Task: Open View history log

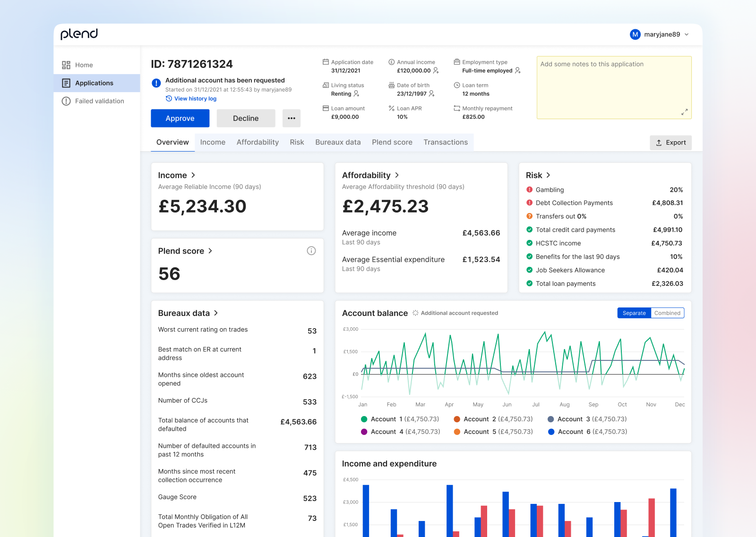Action: tap(195, 98)
